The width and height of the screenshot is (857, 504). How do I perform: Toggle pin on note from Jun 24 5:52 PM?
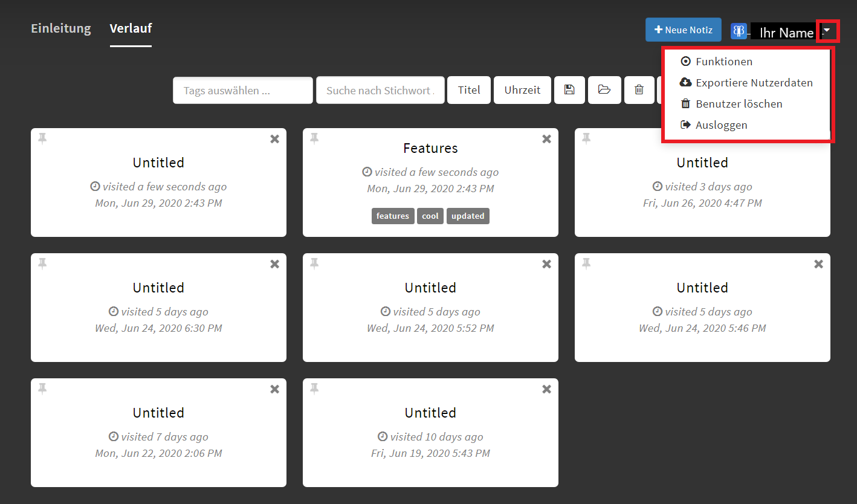pos(314,263)
